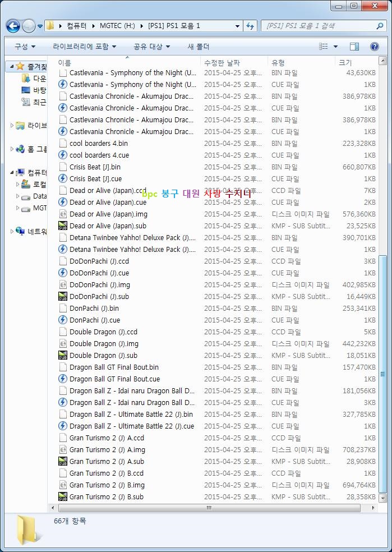Click the magnifier search icon
This screenshot has height=552, width=392.
[x=379, y=26]
